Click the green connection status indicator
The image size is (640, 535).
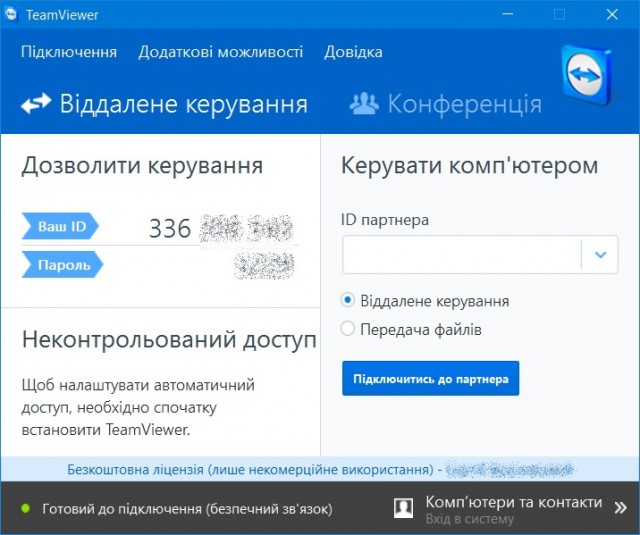click(x=26, y=508)
